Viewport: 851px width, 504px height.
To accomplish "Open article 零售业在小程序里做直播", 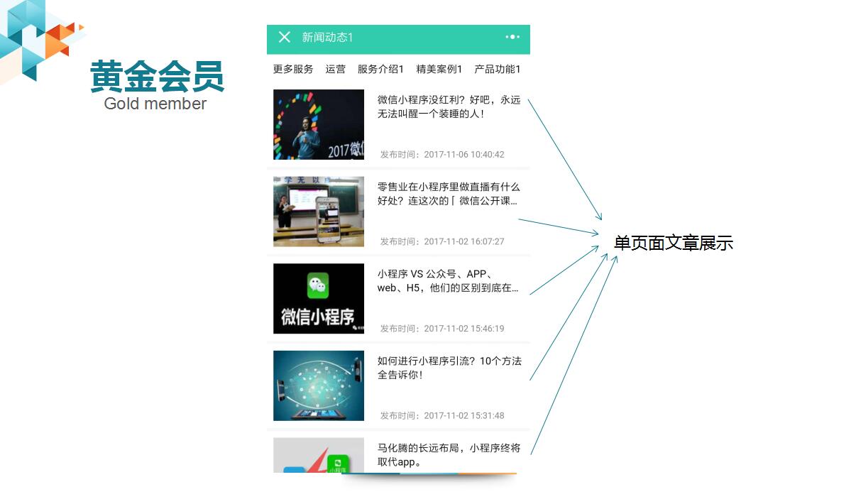I will [x=449, y=194].
